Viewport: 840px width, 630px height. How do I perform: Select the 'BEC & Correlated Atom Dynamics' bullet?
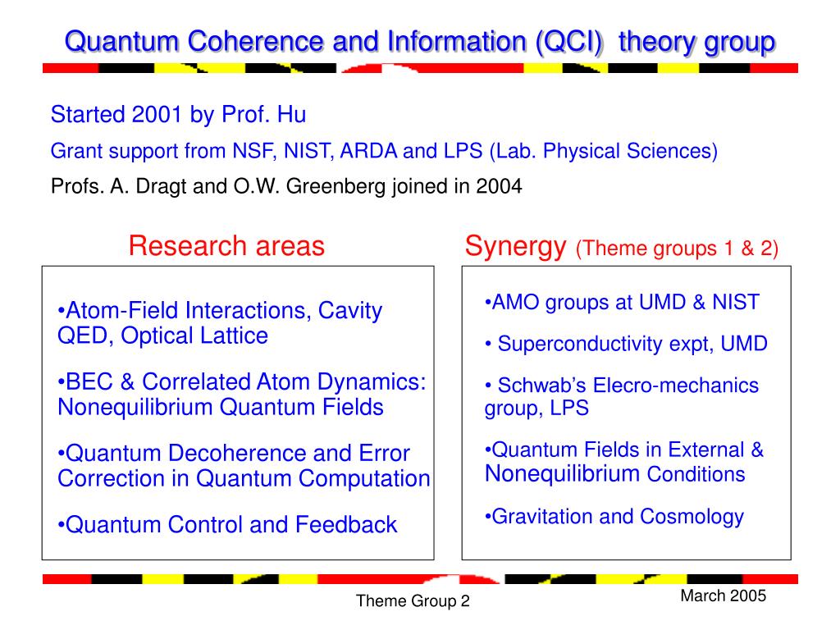[242, 395]
